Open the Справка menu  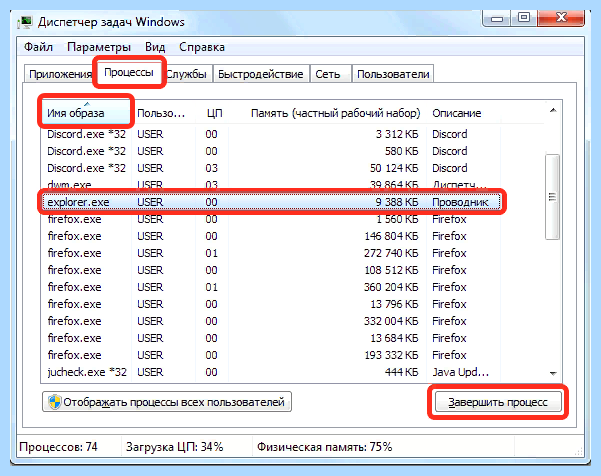[x=202, y=47]
